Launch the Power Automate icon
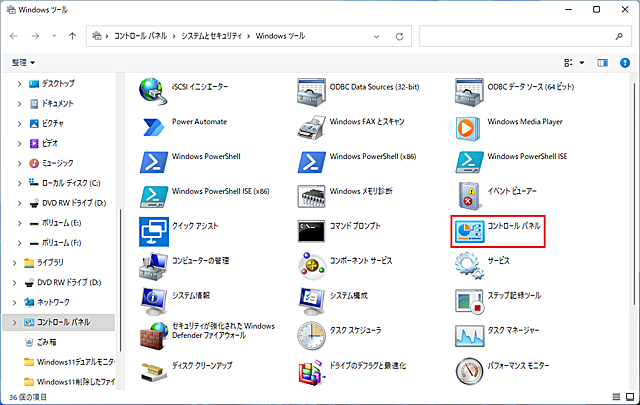640x405 pixels. point(153,127)
